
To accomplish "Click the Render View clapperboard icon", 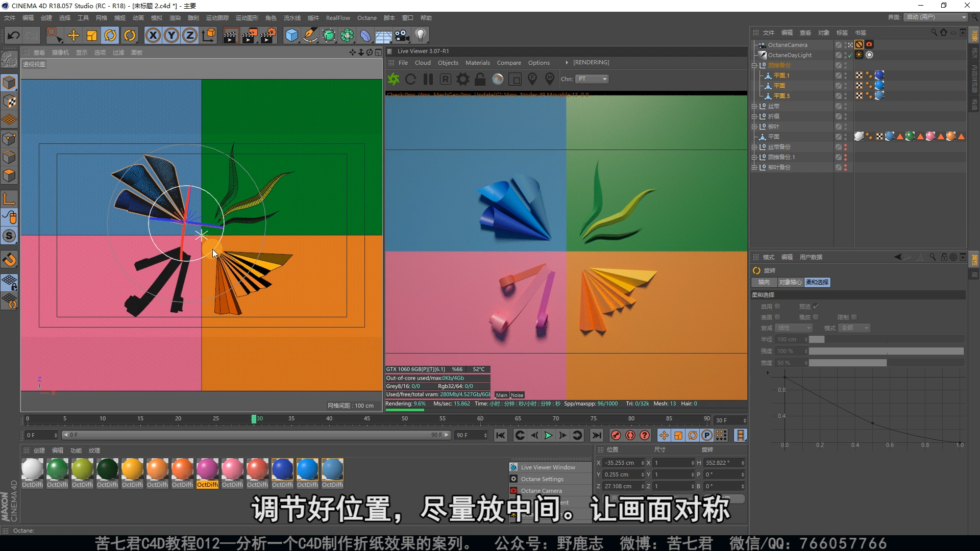I will tap(230, 35).
